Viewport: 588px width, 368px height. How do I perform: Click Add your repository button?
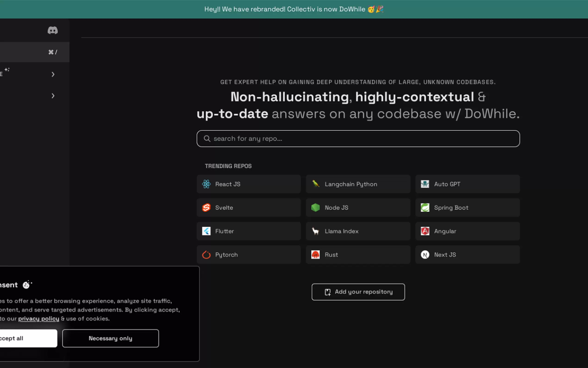pyautogui.click(x=358, y=292)
